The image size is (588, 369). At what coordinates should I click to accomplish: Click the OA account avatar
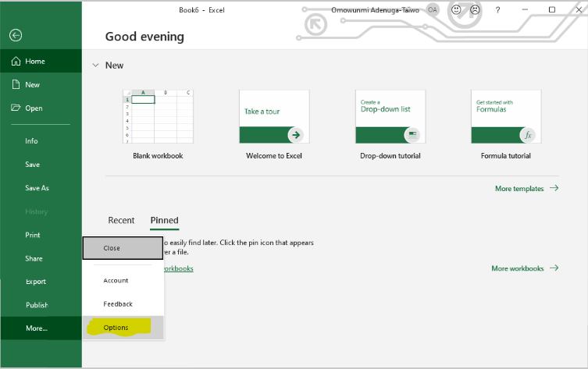pyautogui.click(x=433, y=9)
